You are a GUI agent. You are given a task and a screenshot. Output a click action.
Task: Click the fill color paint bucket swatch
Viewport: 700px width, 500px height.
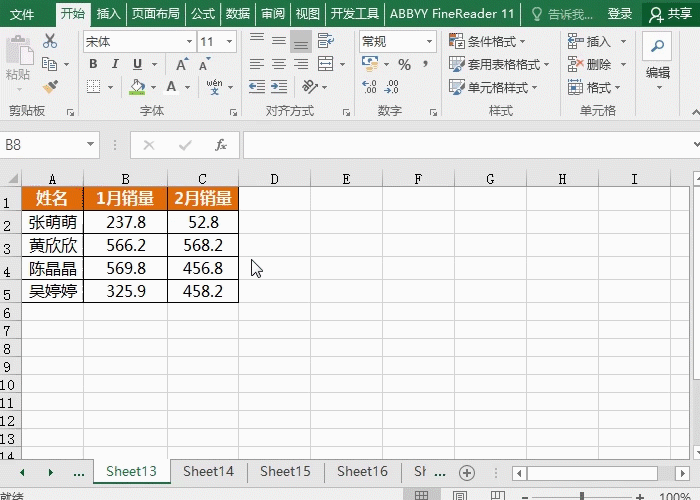click(138, 87)
